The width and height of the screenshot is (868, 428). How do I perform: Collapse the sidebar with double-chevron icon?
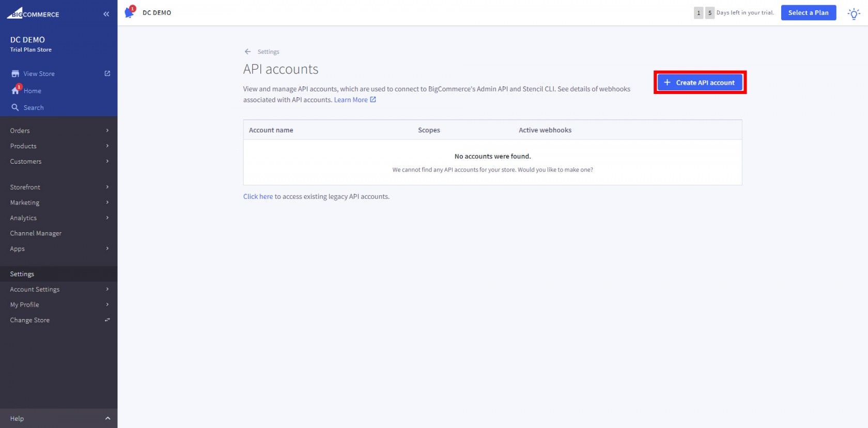click(x=106, y=14)
